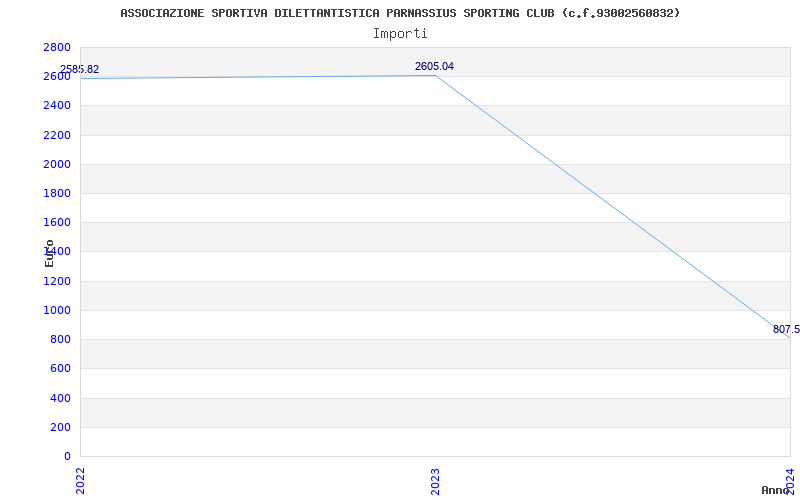
Task: Select the 2023 year axis label
Action: (x=435, y=481)
